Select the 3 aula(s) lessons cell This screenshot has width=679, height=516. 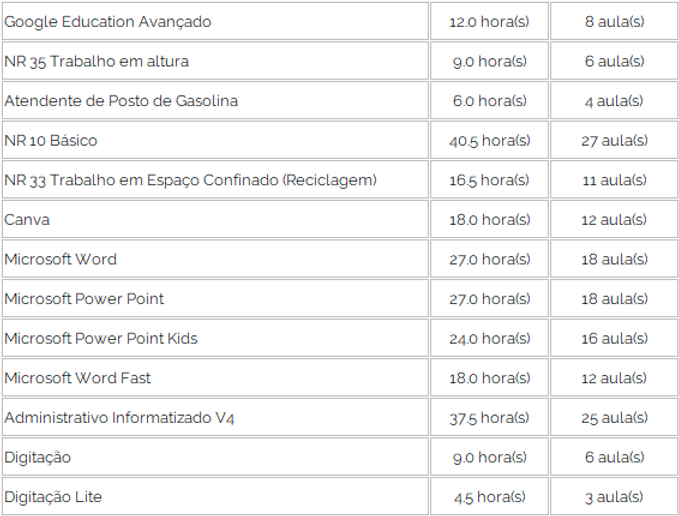coord(614,497)
